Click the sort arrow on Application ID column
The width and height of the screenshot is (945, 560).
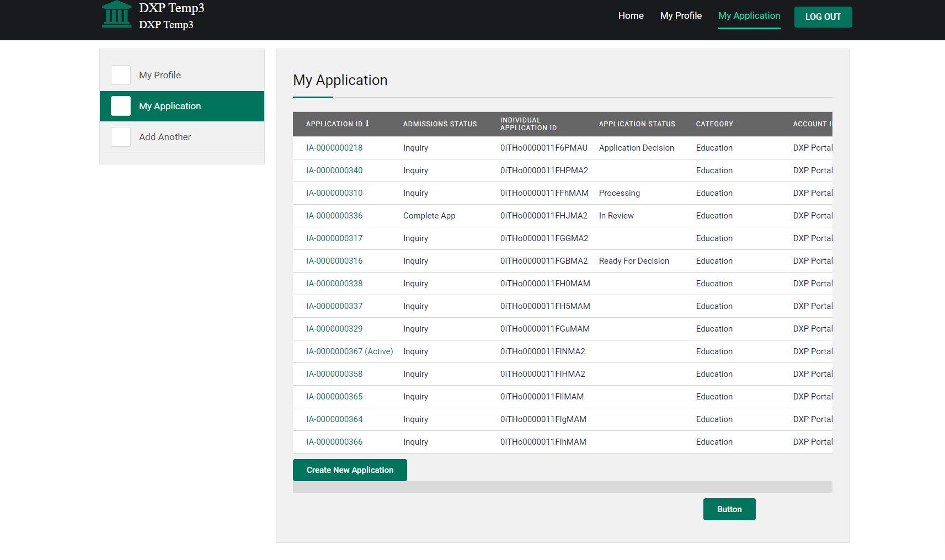(x=367, y=124)
